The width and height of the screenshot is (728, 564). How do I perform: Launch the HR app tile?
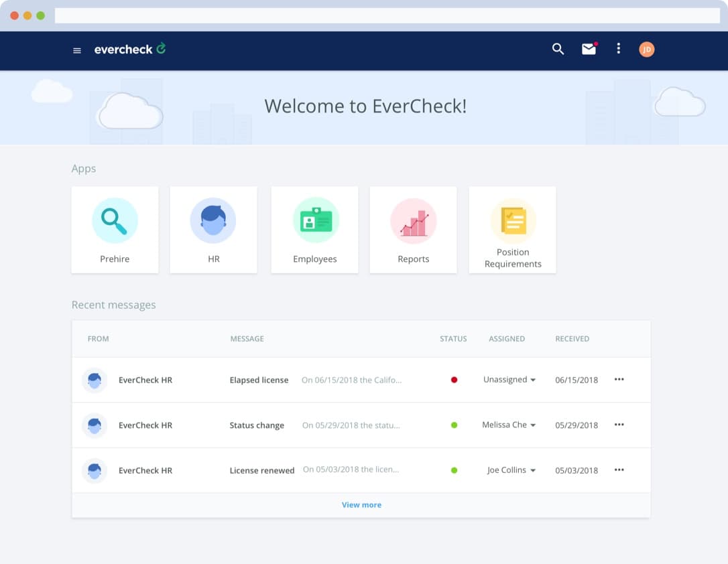coord(214,230)
